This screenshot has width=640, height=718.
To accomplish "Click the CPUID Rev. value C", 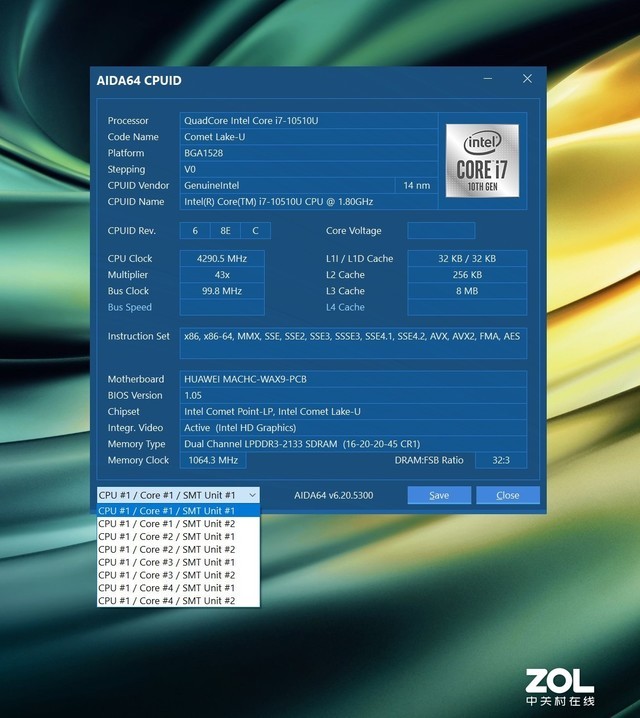I will pos(255,231).
